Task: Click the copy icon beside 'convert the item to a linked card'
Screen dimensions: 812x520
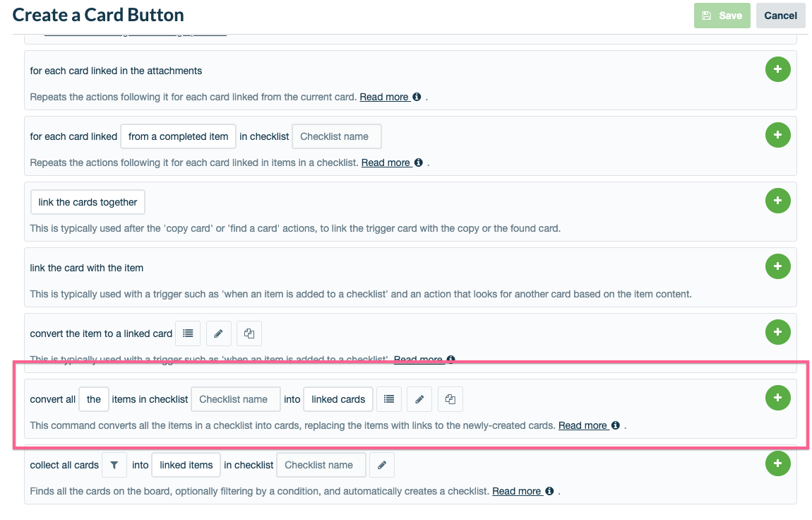Action: point(249,333)
